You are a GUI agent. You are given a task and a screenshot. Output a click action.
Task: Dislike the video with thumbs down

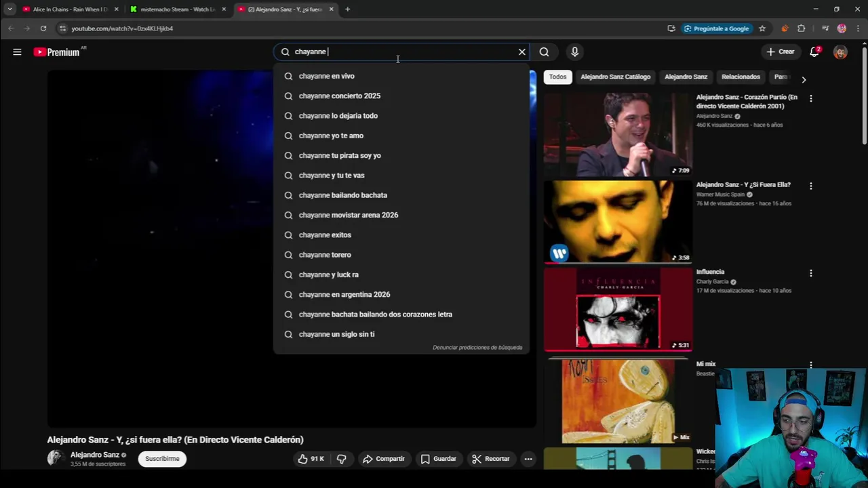(x=342, y=459)
